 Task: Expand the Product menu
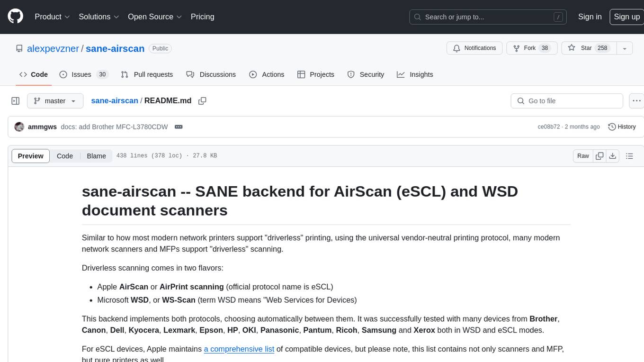52,17
